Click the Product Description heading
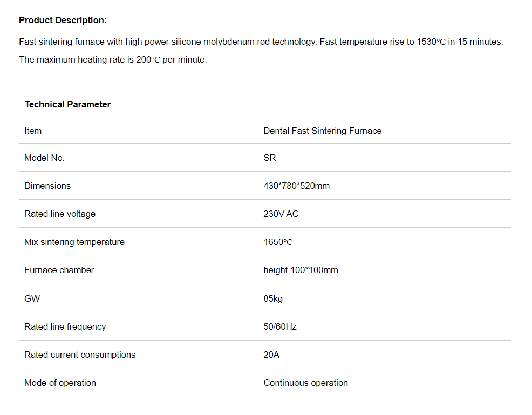The width and height of the screenshot is (532, 415). [x=63, y=21]
